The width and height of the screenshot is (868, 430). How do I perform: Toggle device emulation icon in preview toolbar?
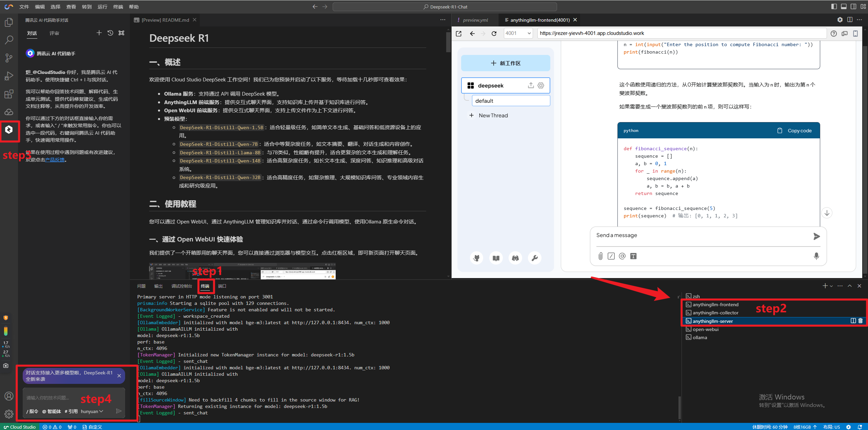855,33
